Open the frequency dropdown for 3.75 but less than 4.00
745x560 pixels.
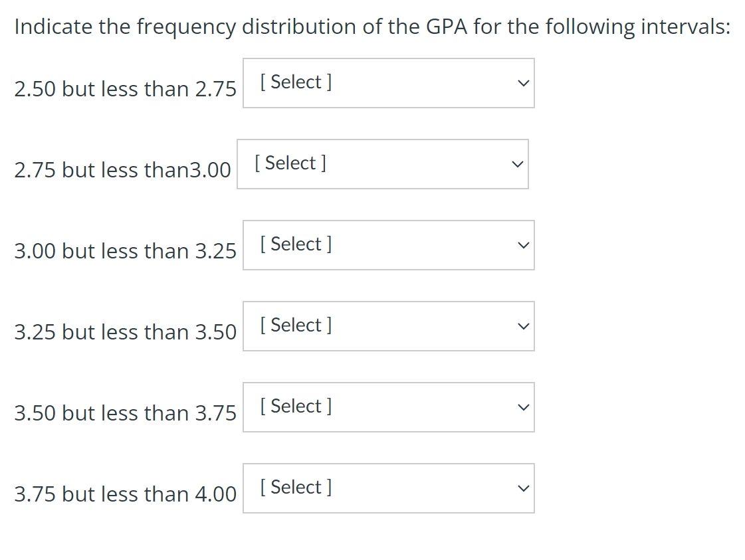tap(389, 488)
